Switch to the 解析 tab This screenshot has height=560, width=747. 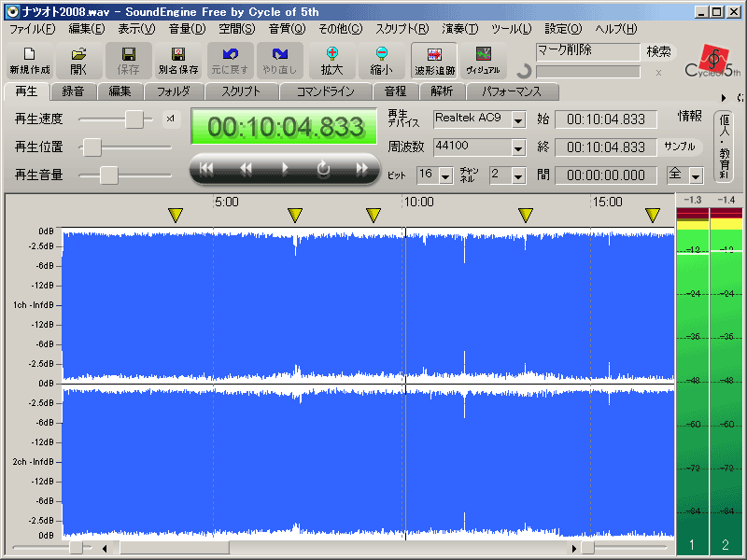pyautogui.click(x=442, y=91)
